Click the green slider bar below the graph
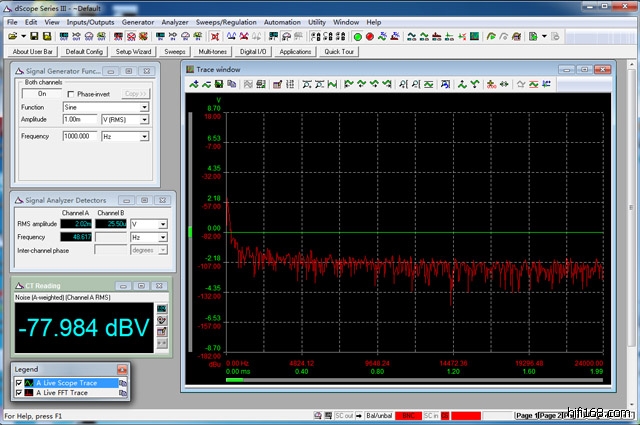The image size is (640, 425). pos(236,379)
